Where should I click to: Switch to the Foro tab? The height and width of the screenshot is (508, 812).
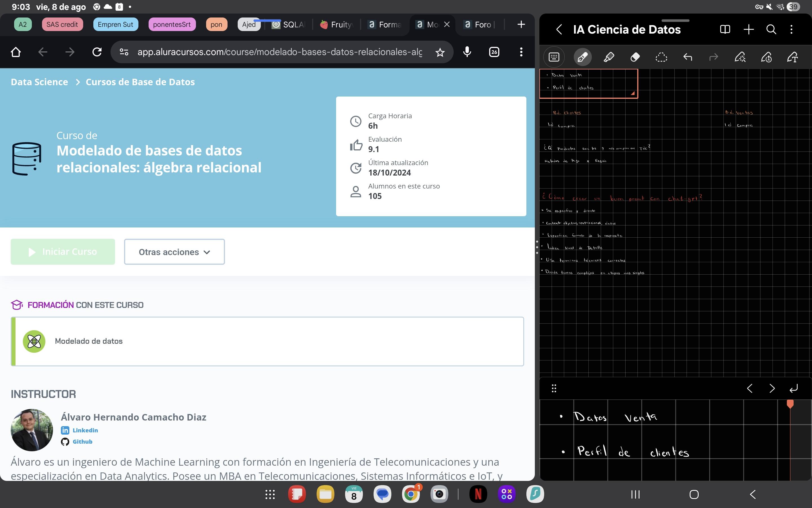479,24
